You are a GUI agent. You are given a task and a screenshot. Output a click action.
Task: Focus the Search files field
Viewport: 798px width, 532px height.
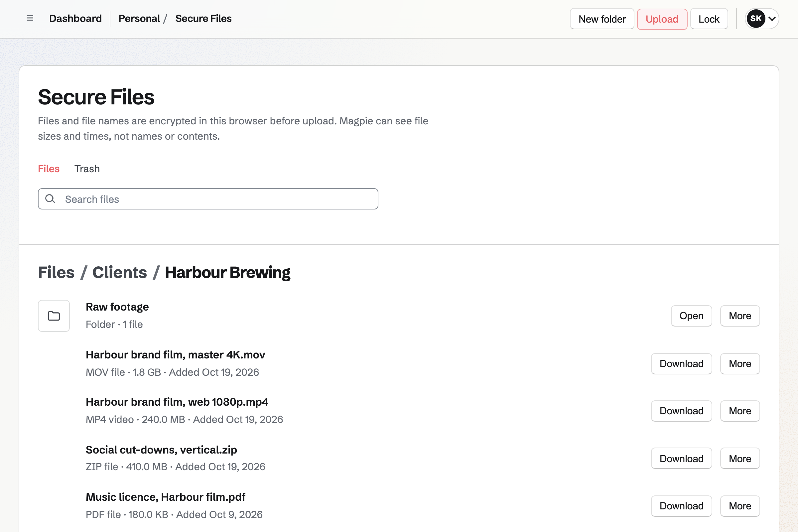208,199
